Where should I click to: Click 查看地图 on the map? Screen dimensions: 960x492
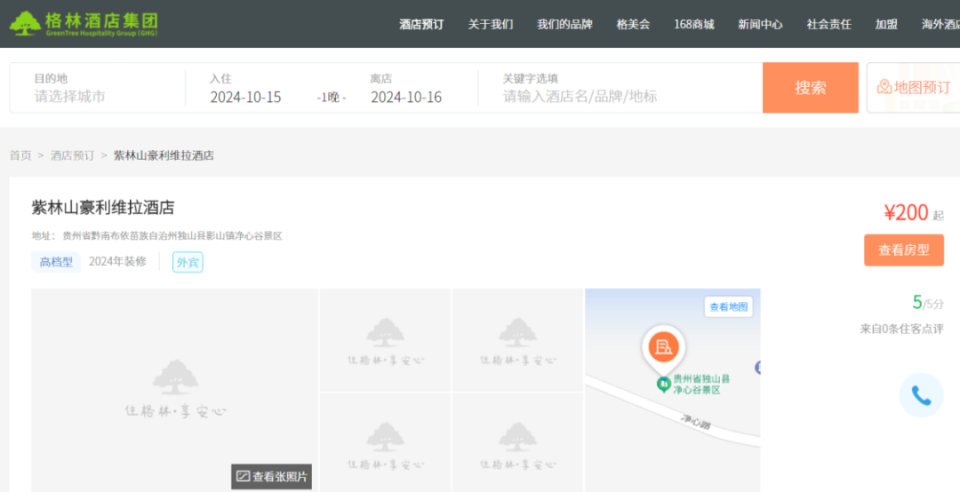(x=729, y=307)
